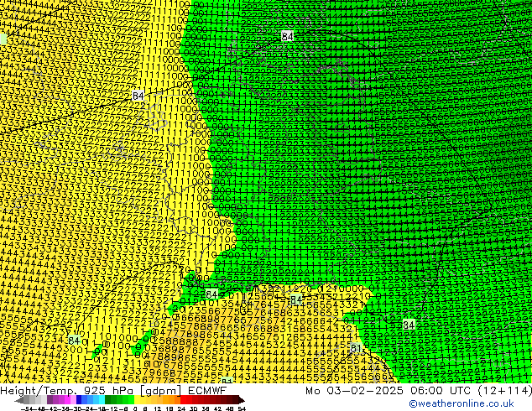Screen dimensions: 532x411
Task: Click the (12+114) forecast offset text
Action: point(504,391)
